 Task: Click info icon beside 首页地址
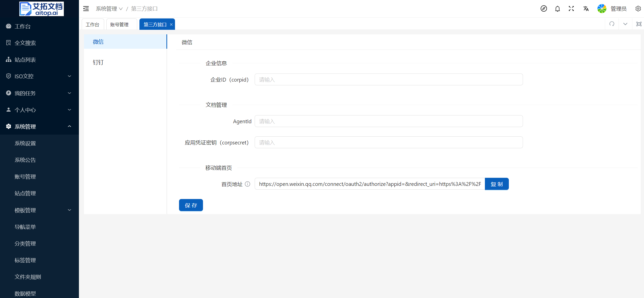pos(248,184)
